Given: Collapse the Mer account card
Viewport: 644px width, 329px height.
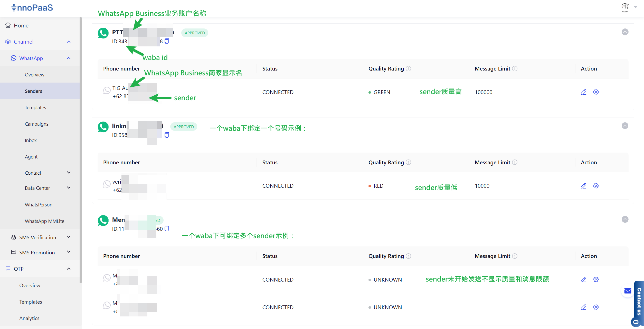Looking at the screenshot, I should point(625,219).
